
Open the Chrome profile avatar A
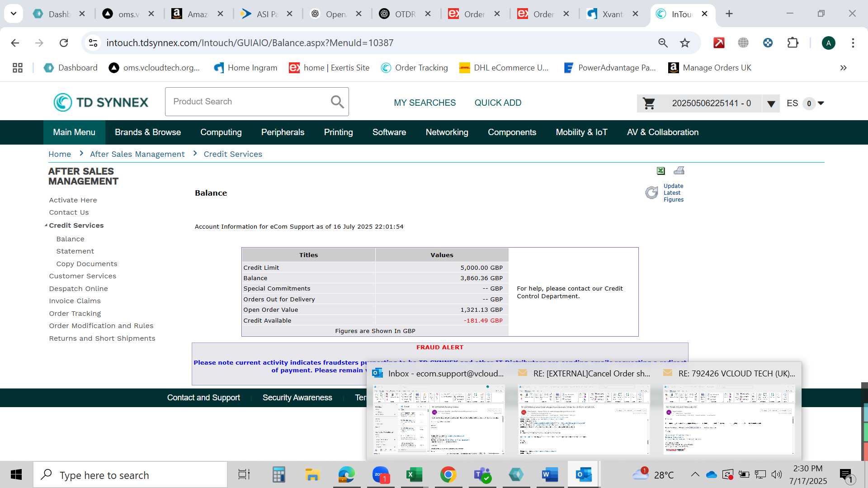click(828, 43)
